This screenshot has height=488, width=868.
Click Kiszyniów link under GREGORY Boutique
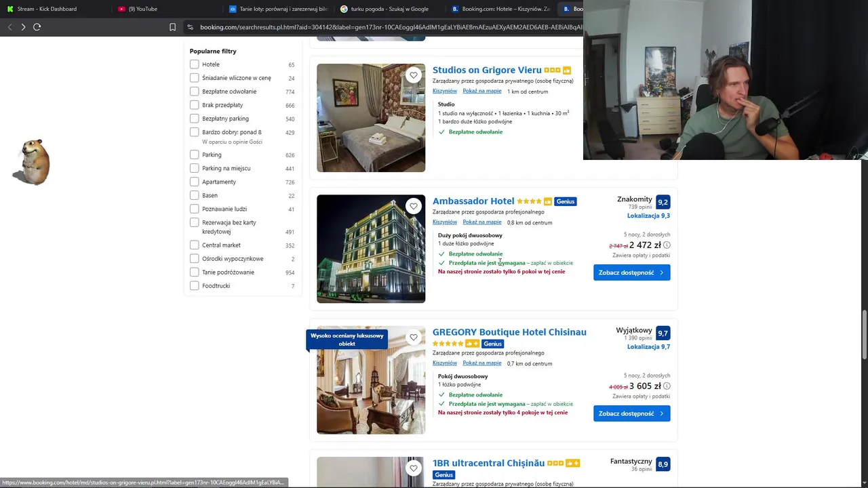(x=445, y=363)
